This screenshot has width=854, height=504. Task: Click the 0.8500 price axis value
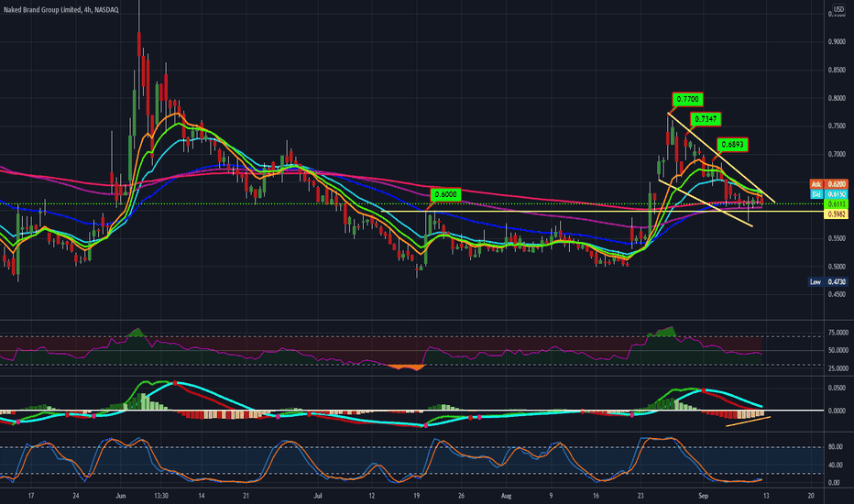click(837, 71)
